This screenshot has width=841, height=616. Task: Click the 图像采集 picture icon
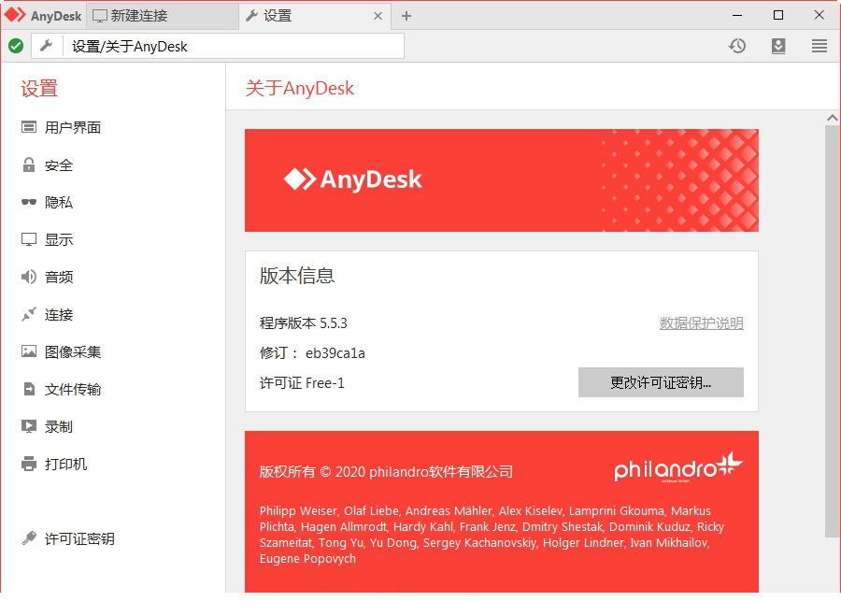coord(28,351)
